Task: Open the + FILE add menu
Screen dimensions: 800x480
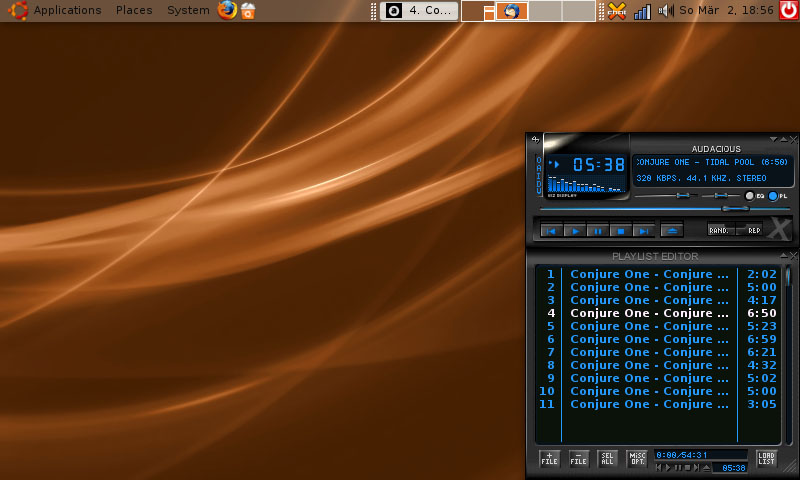Action: pyautogui.click(x=549, y=459)
